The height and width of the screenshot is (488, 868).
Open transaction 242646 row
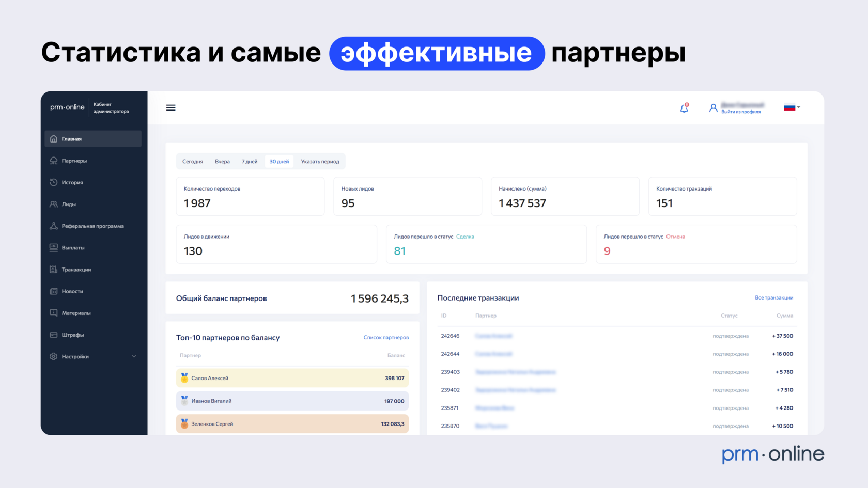(x=617, y=336)
